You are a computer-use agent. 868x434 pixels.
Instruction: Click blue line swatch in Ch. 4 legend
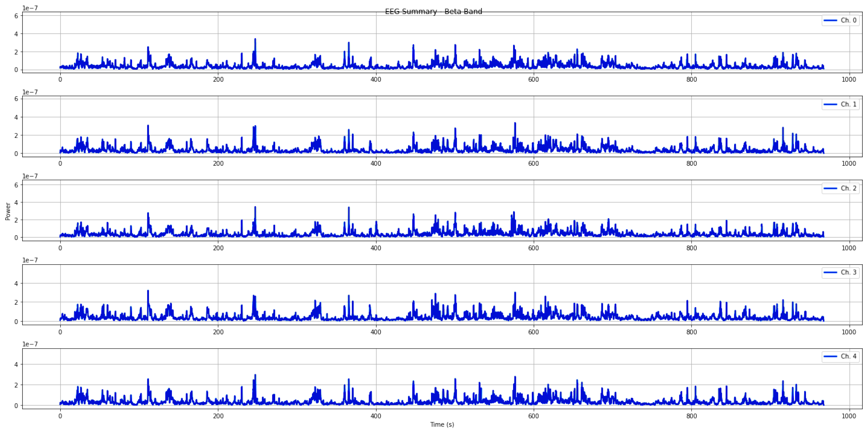coord(830,357)
